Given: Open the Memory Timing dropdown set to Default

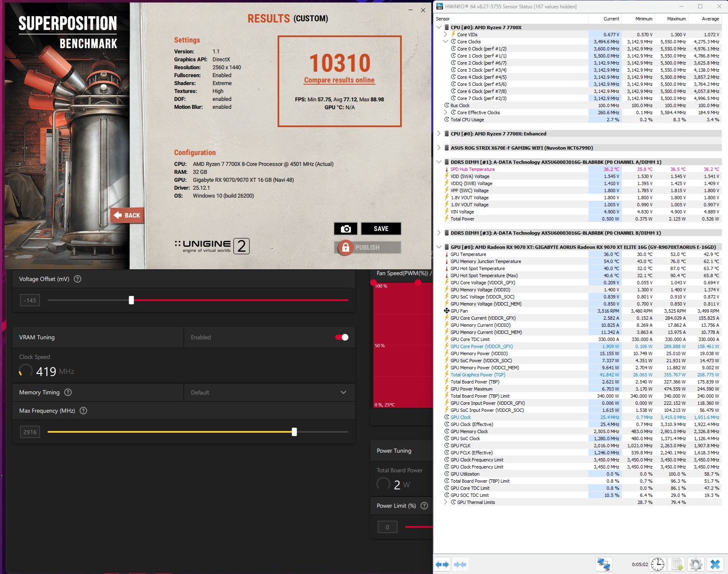Looking at the screenshot, I should (269, 392).
